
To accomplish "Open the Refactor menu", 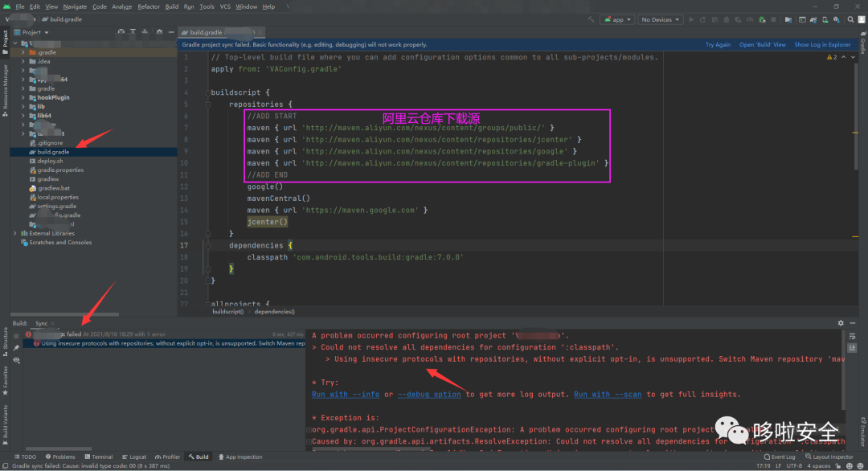I will click(x=149, y=6).
